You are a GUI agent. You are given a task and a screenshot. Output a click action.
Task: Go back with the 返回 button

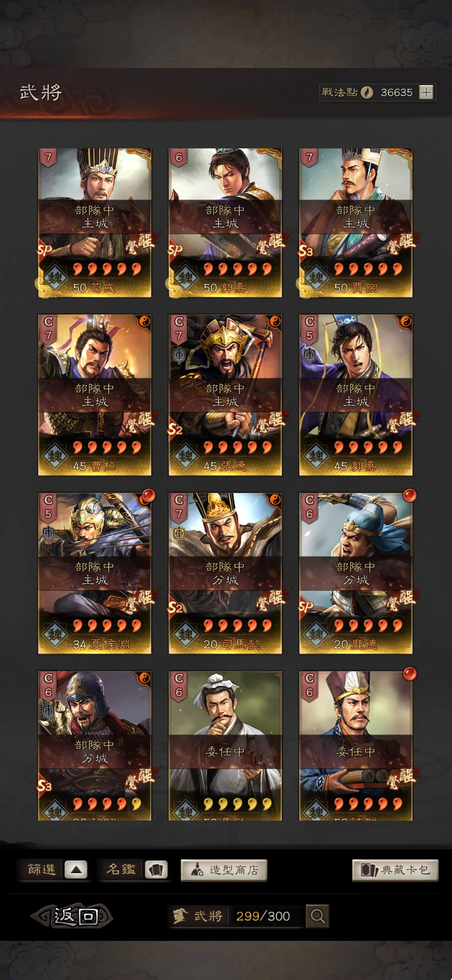click(x=72, y=917)
